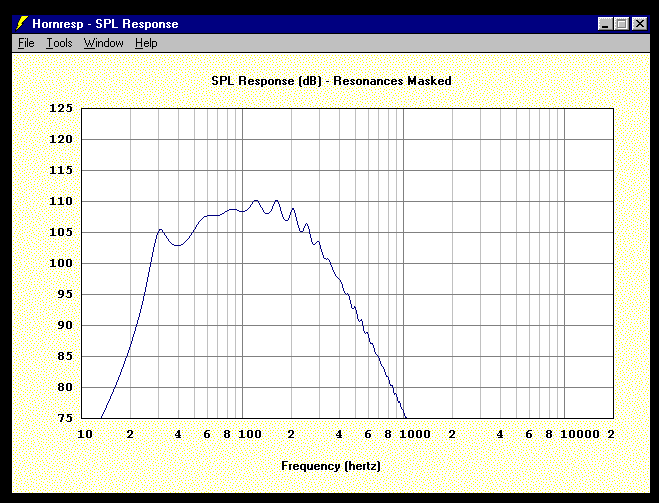Click the '100' frequency axis label
Screen dimensions: 659x503
pos(250,434)
